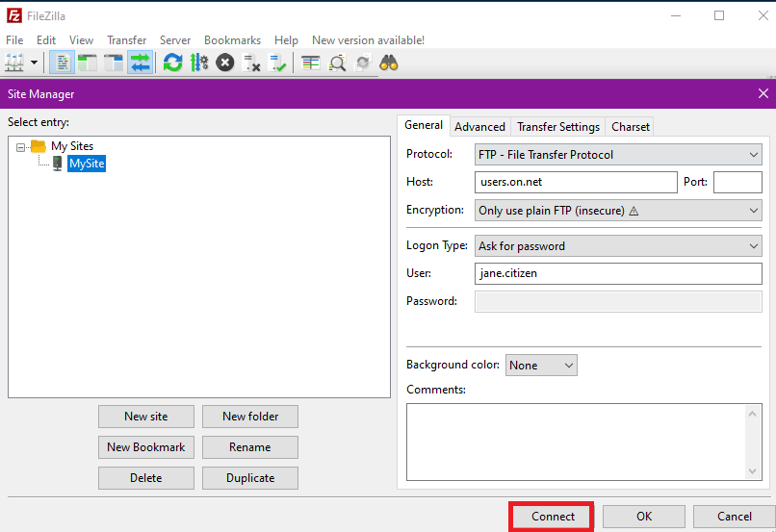
Task: Click the User field jane.citizen
Action: click(618, 273)
